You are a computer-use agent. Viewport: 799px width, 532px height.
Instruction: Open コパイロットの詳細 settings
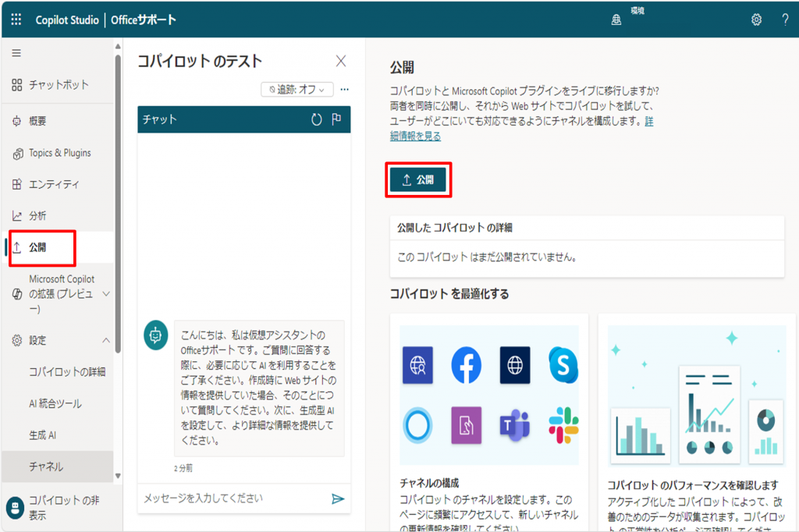point(67,372)
